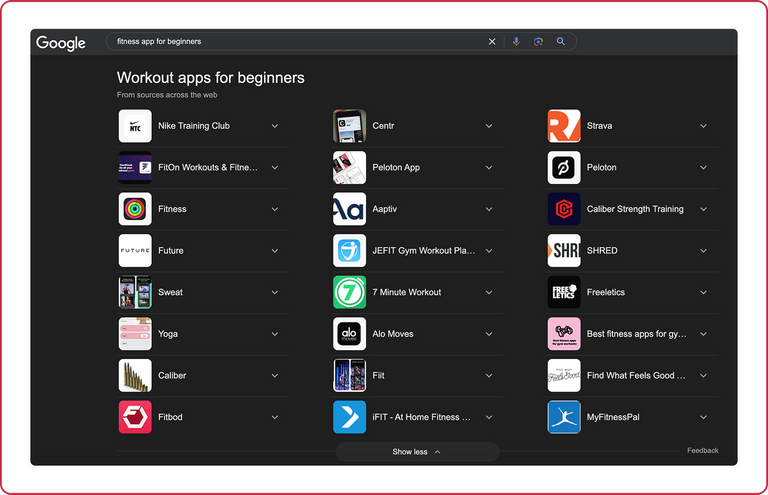The width and height of the screenshot is (768, 495).
Task: Click the Caliber Strength Training label
Action: point(635,209)
